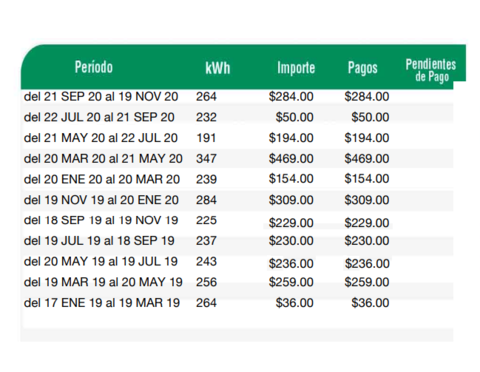Viewport: 480px width, 372px height.
Task: Select the period 21 MAY 20 al 22 JUL 20
Action: pyautogui.click(x=101, y=138)
